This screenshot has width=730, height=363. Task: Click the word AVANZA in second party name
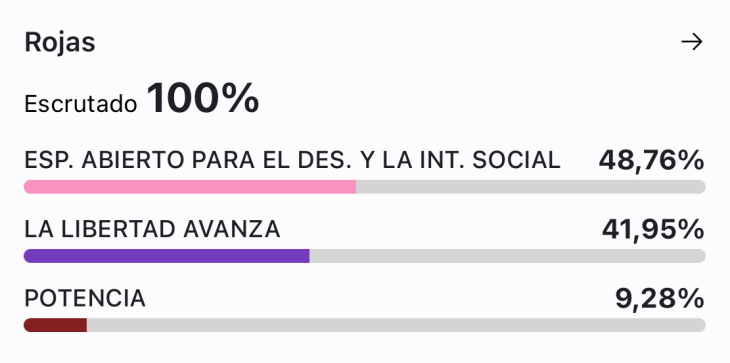pyautogui.click(x=231, y=229)
